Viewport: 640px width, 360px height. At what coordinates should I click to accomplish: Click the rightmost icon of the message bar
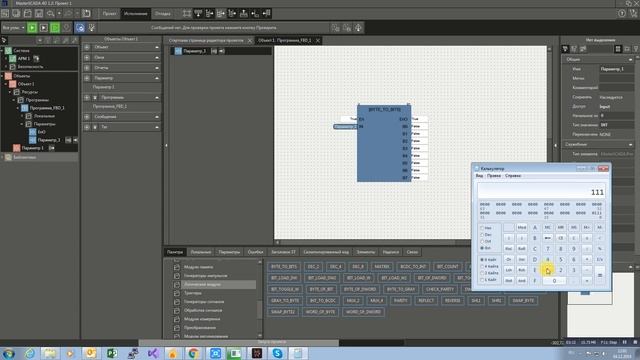pos(358,28)
